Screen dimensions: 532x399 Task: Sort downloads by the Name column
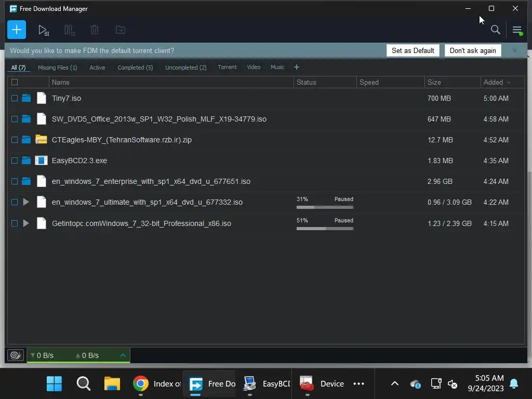[x=171, y=82]
